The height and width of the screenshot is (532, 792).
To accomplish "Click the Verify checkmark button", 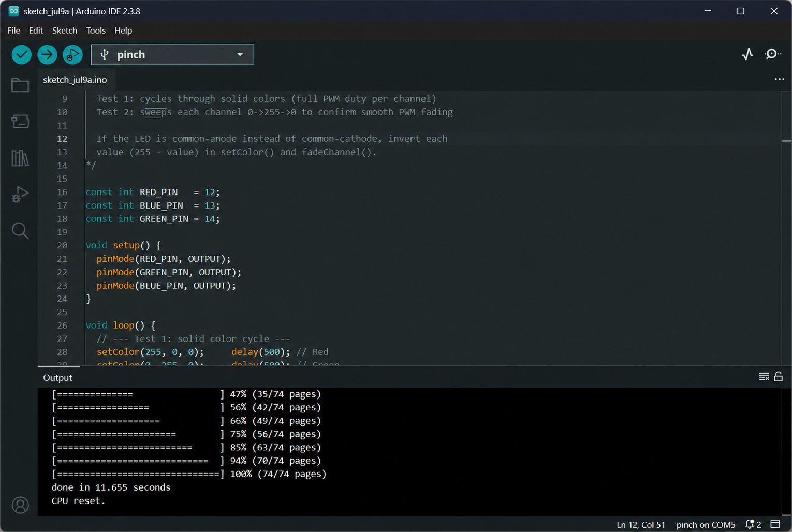I will (x=22, y=54).
